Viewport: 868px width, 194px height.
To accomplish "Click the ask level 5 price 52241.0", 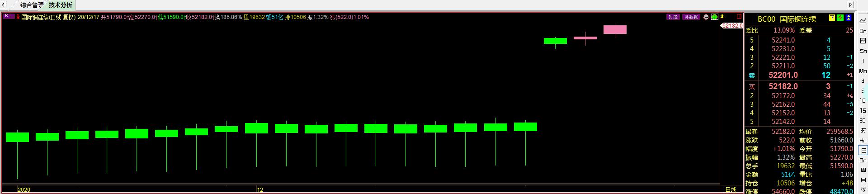I will coord(783,40).
